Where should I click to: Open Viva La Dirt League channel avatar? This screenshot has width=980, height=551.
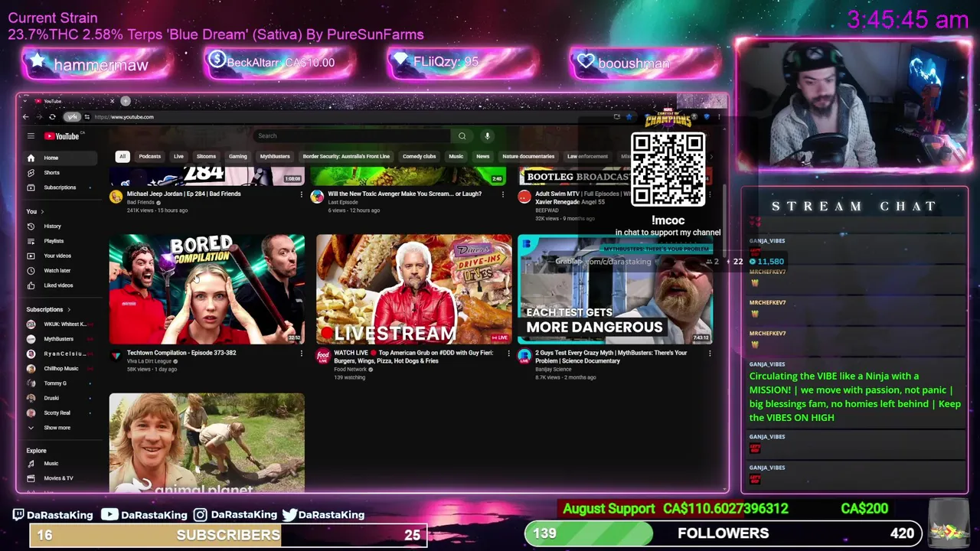[116, 356]
